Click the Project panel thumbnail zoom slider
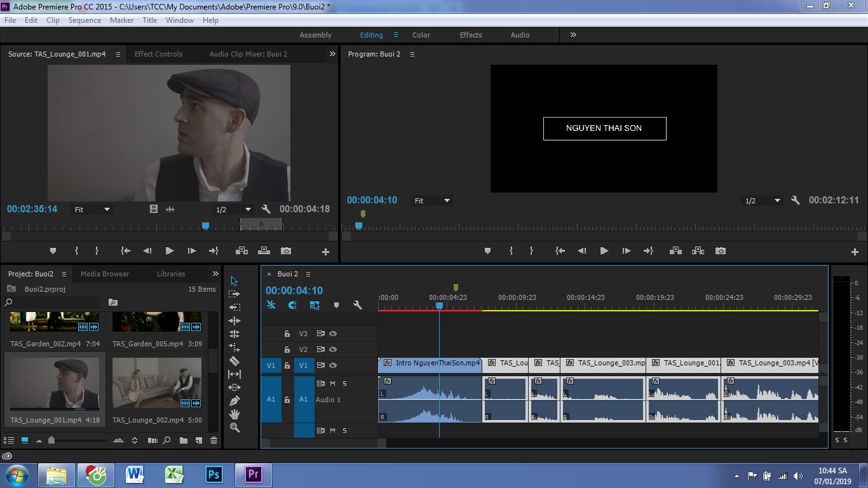Image resolution: width=868 pixels, height=488 pixels. coord(51,440)
